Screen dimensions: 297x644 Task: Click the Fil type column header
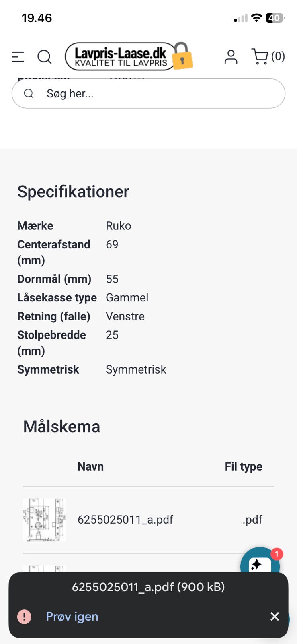244,466
